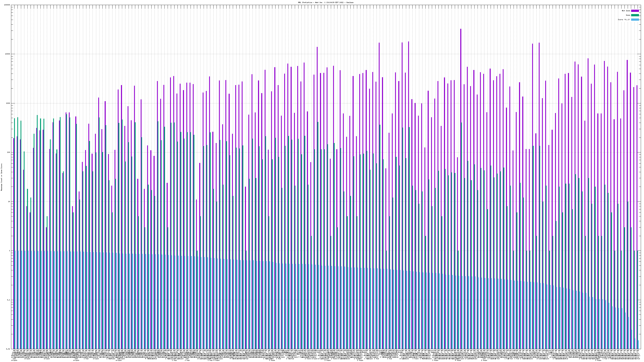Image resolution: width=644 pixels, height=362 pixels.
Task: Click the 100000 y-axis tick label
Action: pos(7,5)
